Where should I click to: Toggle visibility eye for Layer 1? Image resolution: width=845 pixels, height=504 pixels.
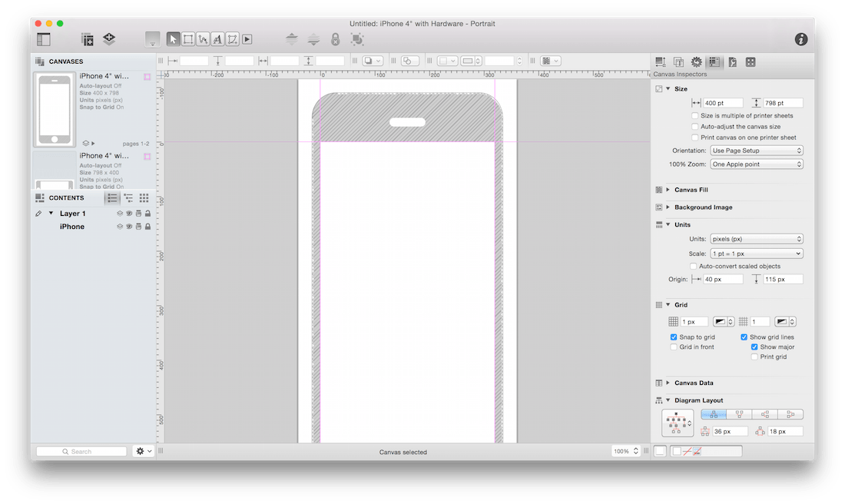tap(129, 214)
